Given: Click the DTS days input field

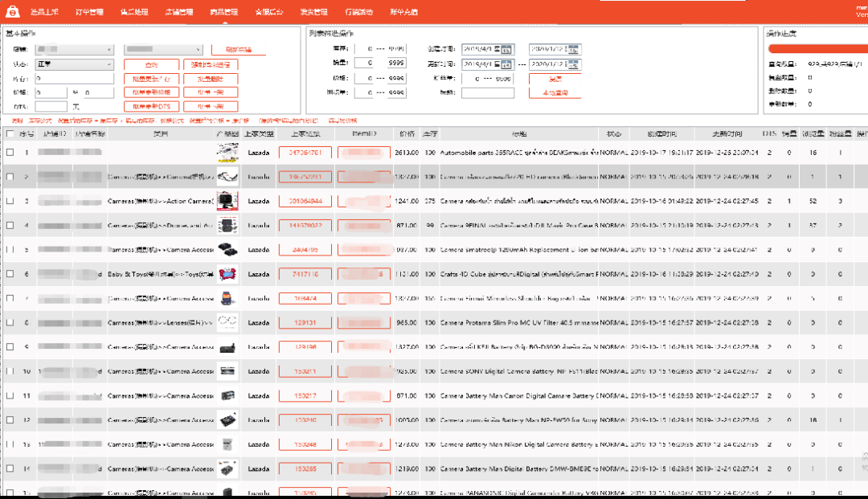Looking at the screenshot, I should click(x=51, y=106).
